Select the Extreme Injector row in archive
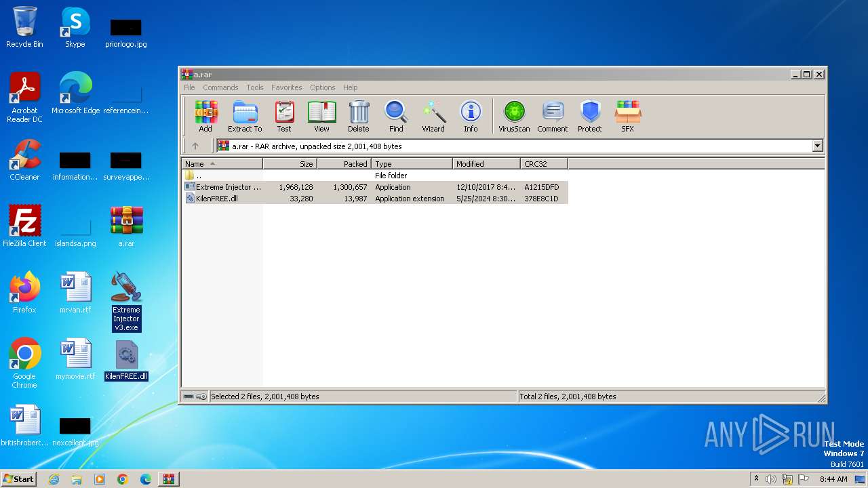Screen dimensions: 868x488 pos(374,187)
